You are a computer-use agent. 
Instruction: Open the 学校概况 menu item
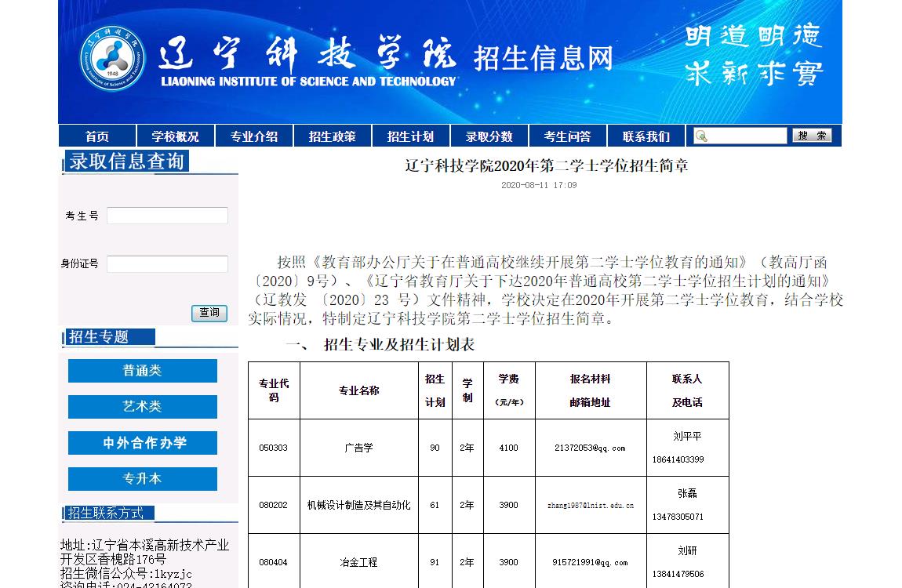[x=175, y=136]
